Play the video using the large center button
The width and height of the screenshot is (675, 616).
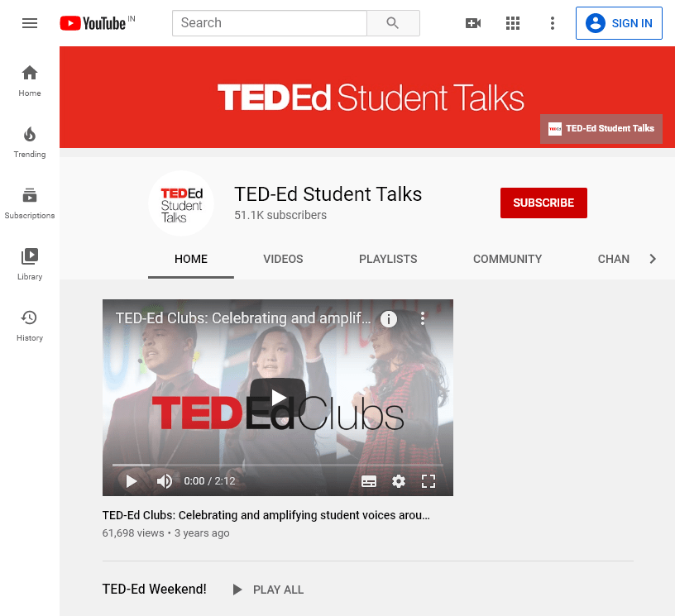click(x=278, y=398)
